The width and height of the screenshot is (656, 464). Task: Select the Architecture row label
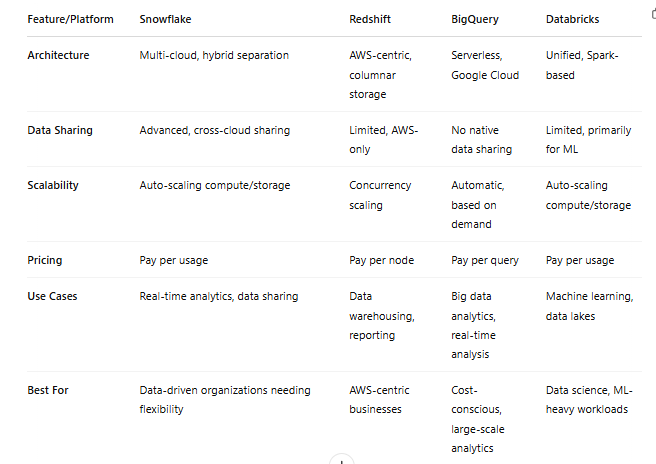pyautogui.click(x=58, y=55)
